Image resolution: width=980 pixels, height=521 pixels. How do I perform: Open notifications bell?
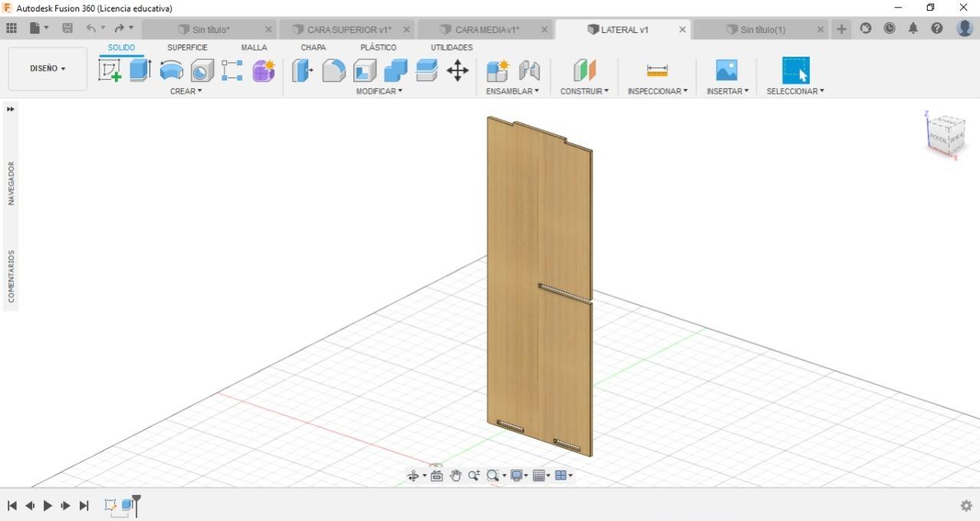click(x=913, y=28)
